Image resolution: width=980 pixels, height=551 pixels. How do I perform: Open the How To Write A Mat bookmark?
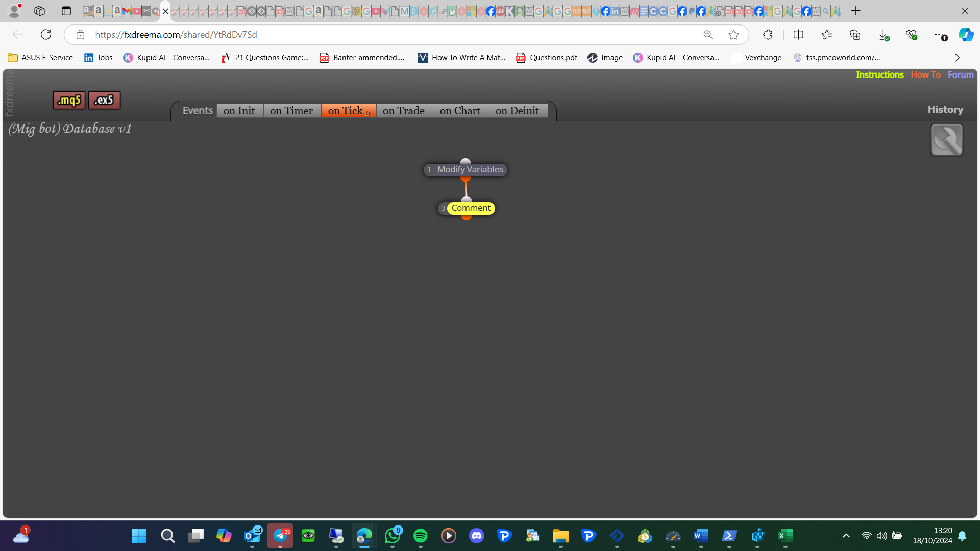[461, 58]
